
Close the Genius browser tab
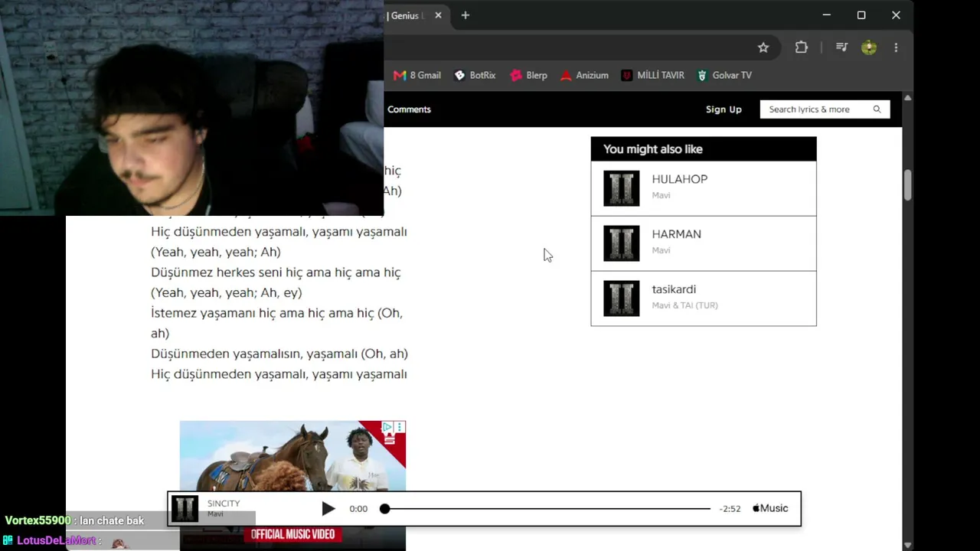438,15
